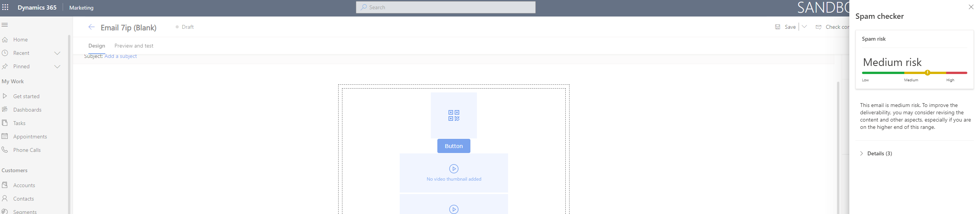Click the green Low section of gauge

click(x=883, y=72)
